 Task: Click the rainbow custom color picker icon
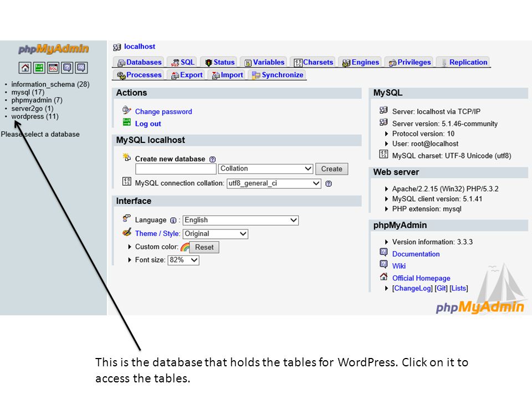(185, 247)
